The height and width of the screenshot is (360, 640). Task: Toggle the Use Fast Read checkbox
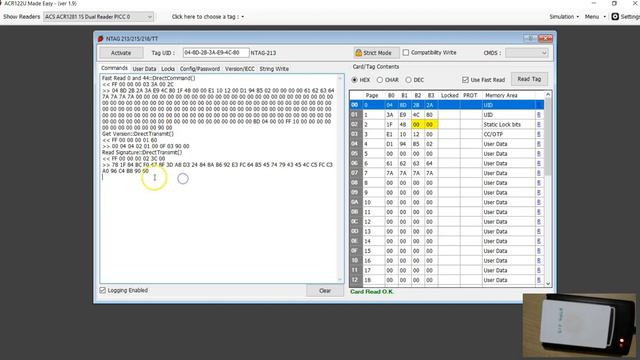465,80
